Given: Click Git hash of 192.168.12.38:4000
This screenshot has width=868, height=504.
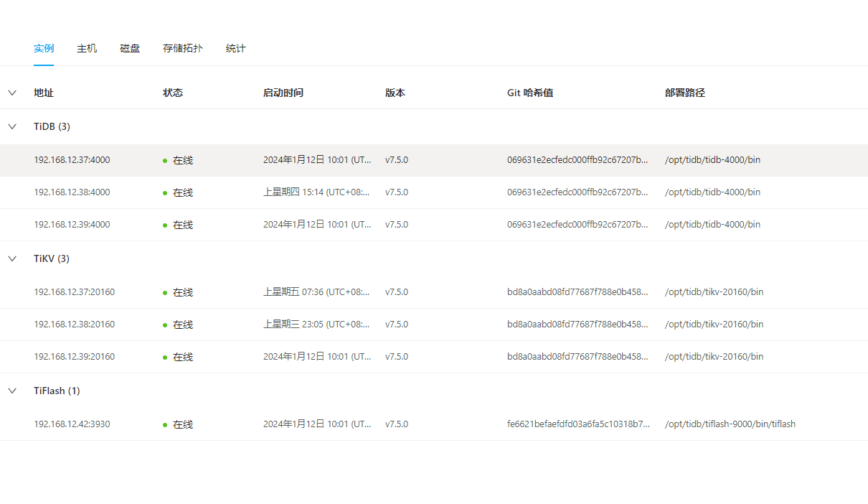Looking at the screenshot, I should pos(578,192).
